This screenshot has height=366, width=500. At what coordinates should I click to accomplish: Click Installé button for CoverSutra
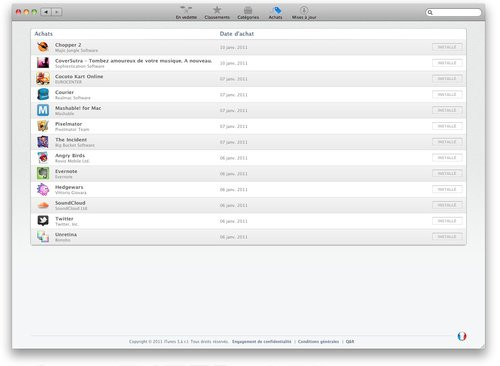click(447, 63)
